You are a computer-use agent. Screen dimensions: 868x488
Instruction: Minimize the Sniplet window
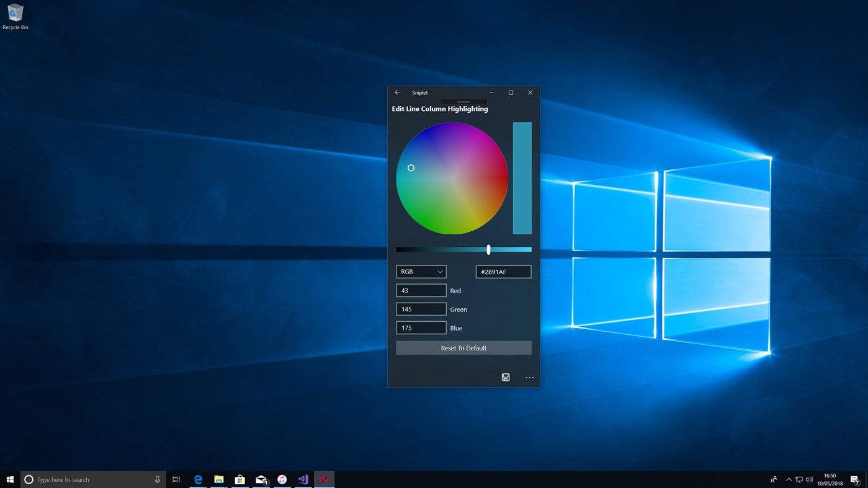(x=491, y=92)
